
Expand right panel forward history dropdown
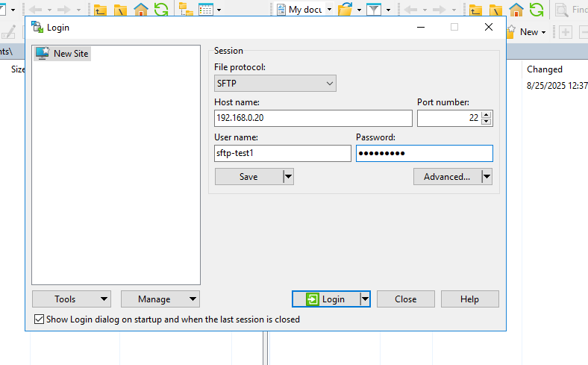[454, 10]
